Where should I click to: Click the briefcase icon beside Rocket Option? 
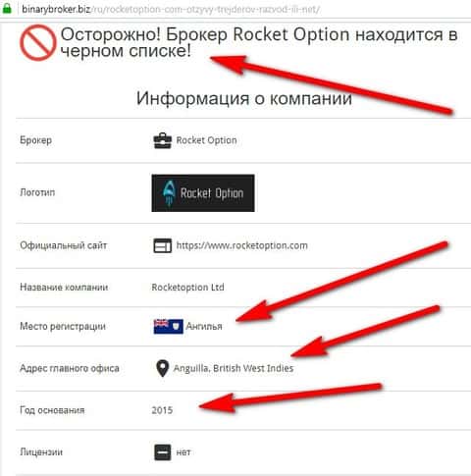pos(163,140)
